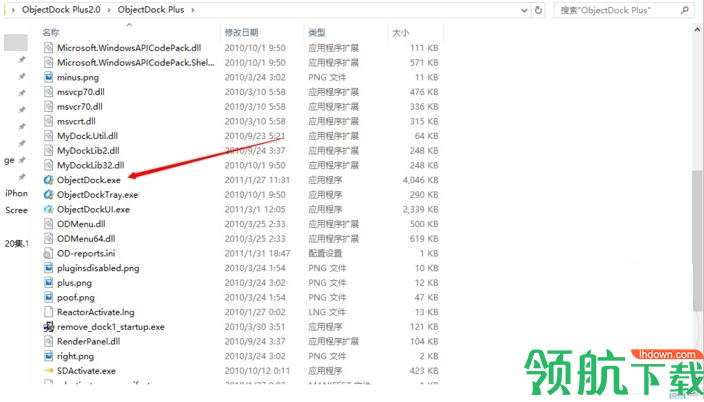Expand the chevron after ObjectDock Plus2.0

click(109, 10)
